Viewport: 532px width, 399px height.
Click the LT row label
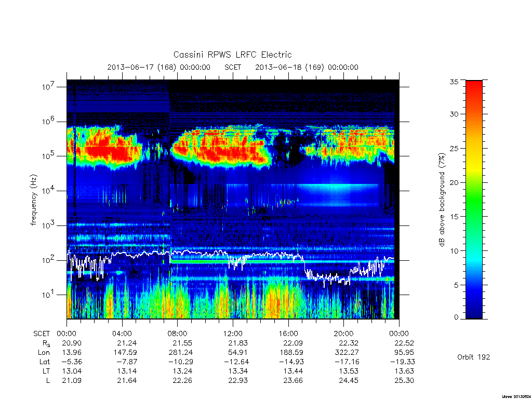(46, 371)
